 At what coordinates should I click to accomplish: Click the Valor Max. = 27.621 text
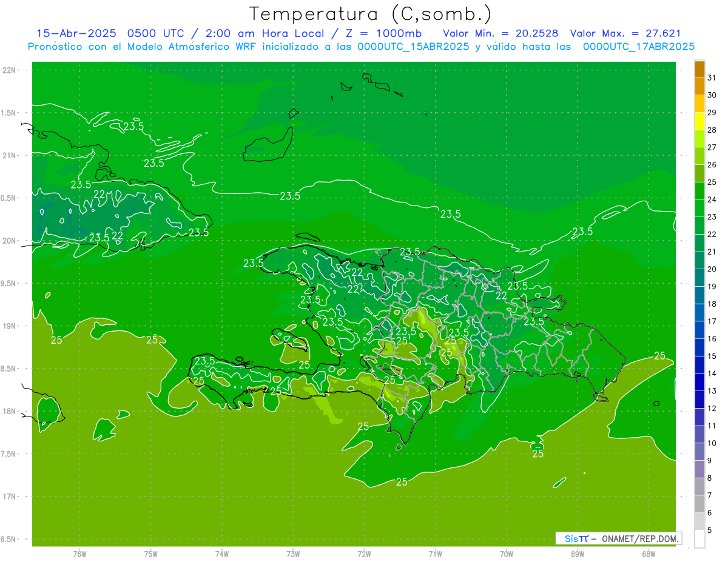(625, 33)
